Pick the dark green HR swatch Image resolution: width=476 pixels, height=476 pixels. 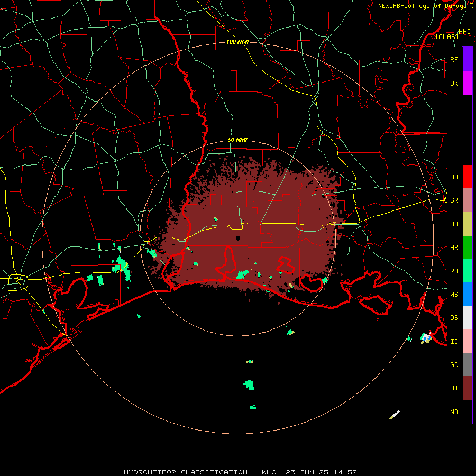467,247
